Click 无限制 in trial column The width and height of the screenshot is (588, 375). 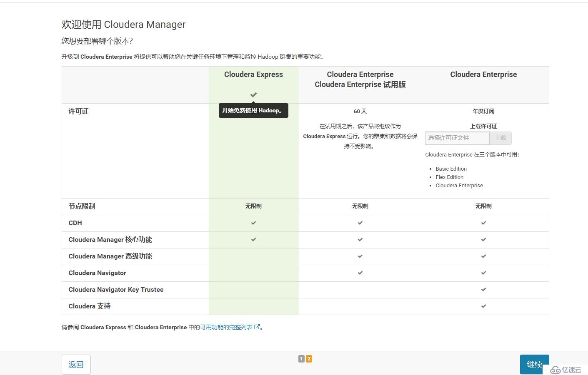point(360,206)
